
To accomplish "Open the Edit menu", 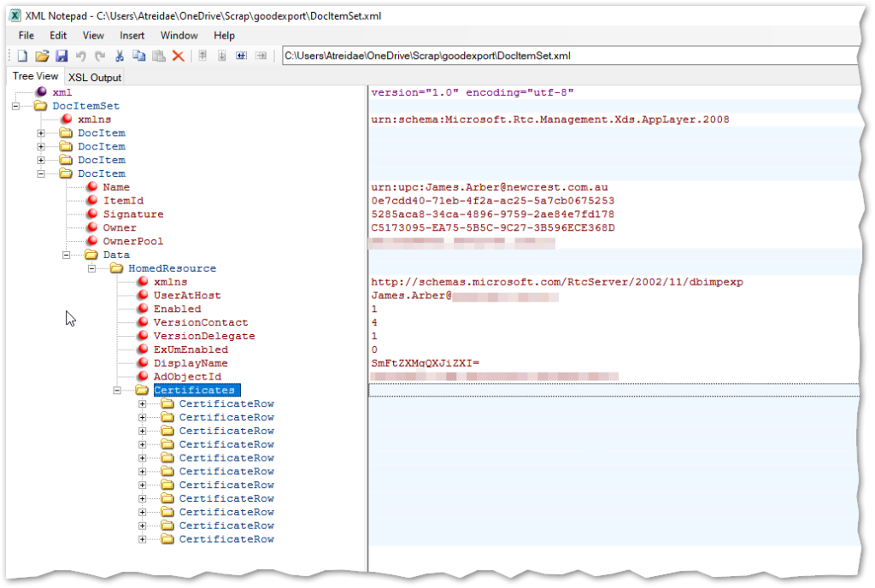I will [58, 35].
